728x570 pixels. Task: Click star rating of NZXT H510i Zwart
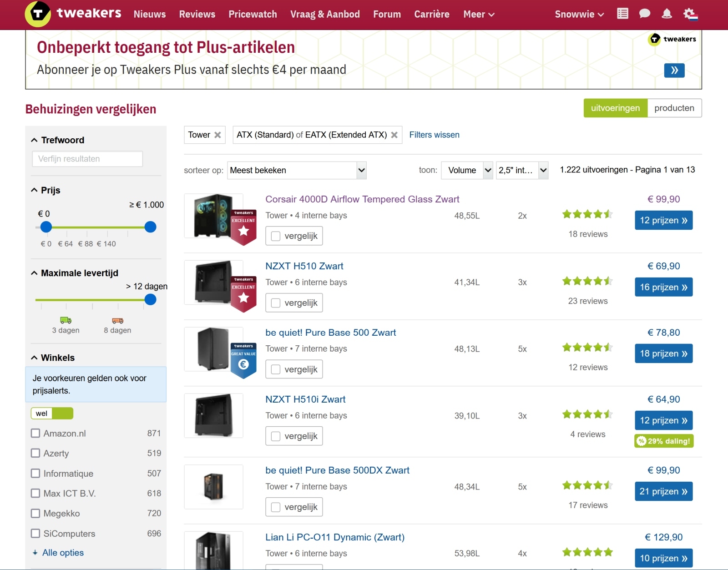click(588, 414)
